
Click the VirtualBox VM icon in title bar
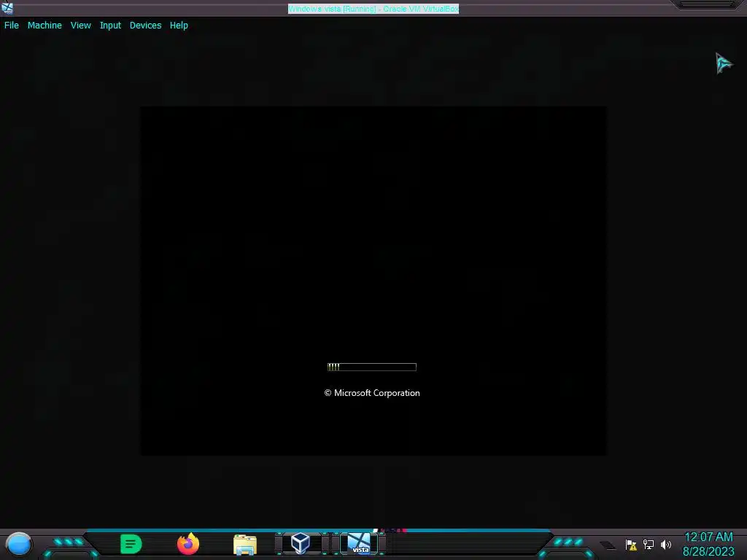pyautogui.click(x=7, y=7)
